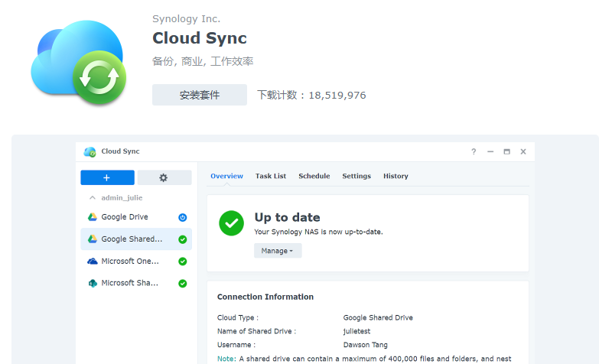Click the download count 18,519,976
Image resolution: width=599 pixels, height=364 pixels.
[337, 95]
